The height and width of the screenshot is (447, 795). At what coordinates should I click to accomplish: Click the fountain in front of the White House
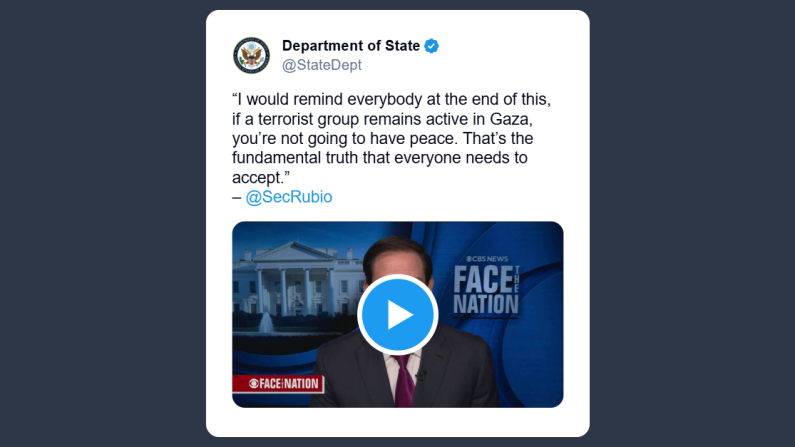[x=267, y=322]
